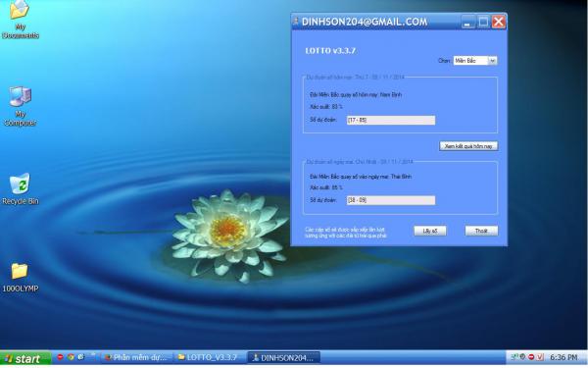Image resolution: width=588 pixels, height=368 pixels.
Task: Switch to Phần mềm dự... taskbar item
Action: click(x=137, y=357)
